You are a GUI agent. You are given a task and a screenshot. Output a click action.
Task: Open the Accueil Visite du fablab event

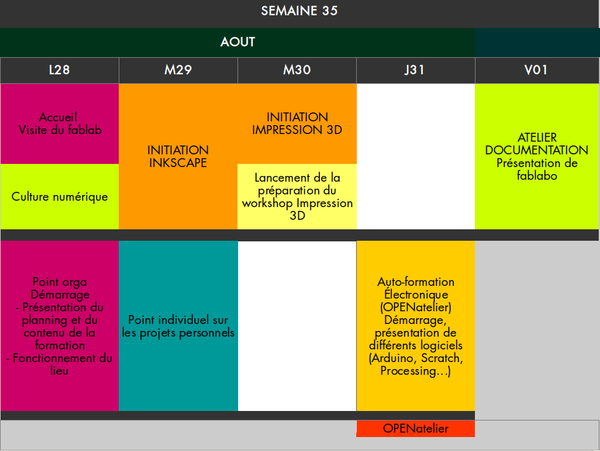[x=59, y=122]
